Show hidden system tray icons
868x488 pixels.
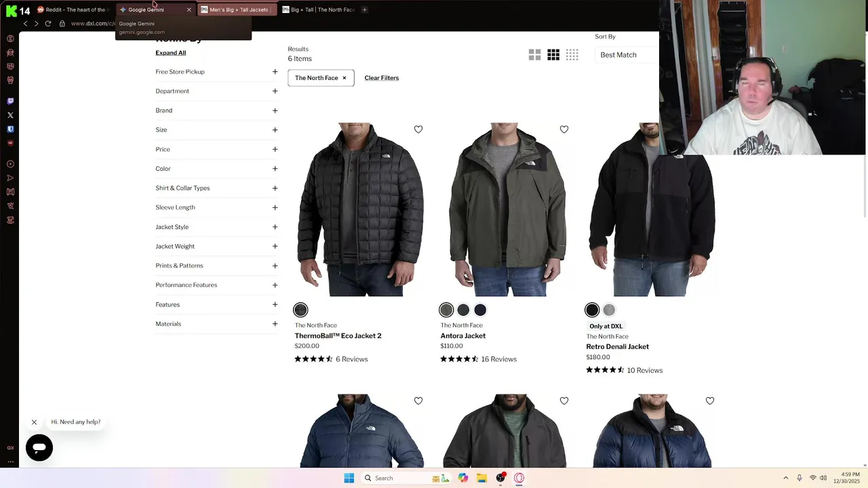click(x=786, y=478)
